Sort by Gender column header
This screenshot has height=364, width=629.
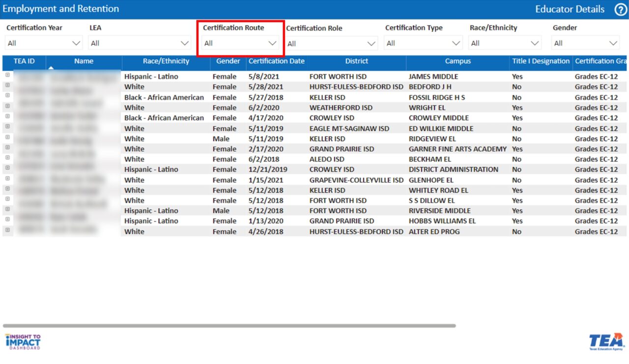coord(228,61)
